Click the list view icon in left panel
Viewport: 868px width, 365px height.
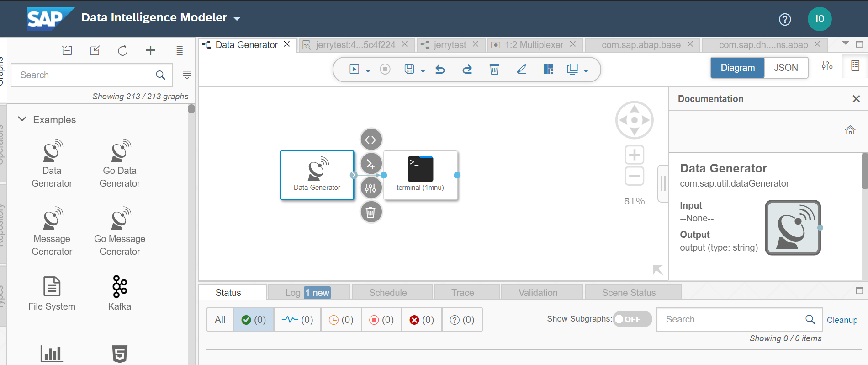pyautogui.click(x=179, y=51)
